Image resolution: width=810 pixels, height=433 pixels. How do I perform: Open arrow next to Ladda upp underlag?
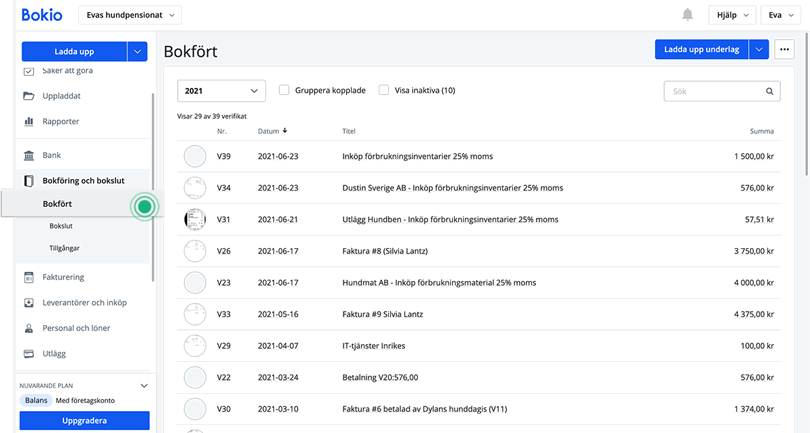point(759,49)
